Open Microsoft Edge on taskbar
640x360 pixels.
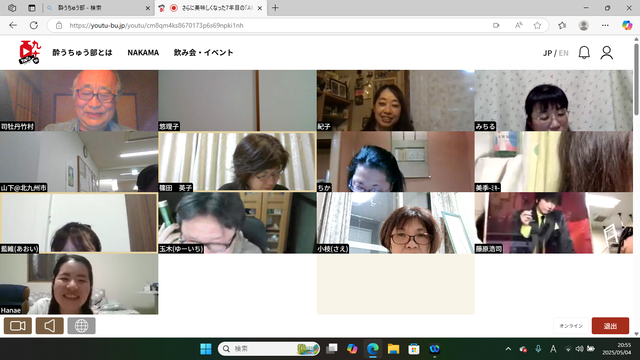(373, 349)
